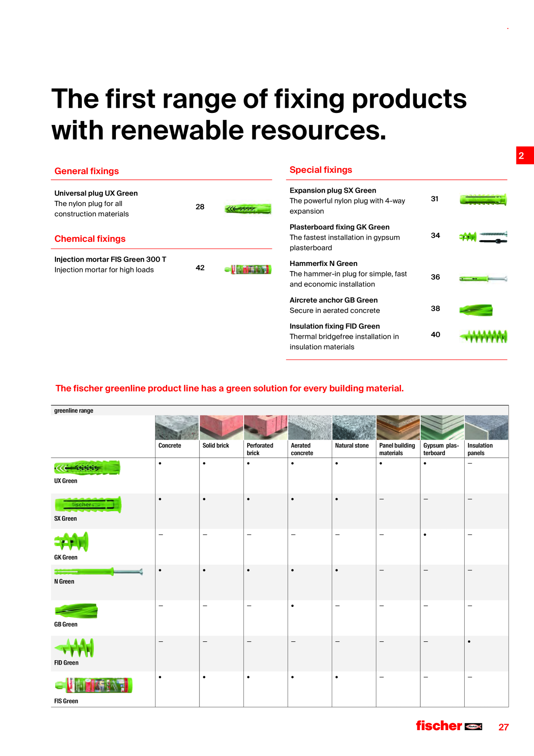Click the N Green plug picture in table
534x756 pixels.
click(x=99, y=572)
